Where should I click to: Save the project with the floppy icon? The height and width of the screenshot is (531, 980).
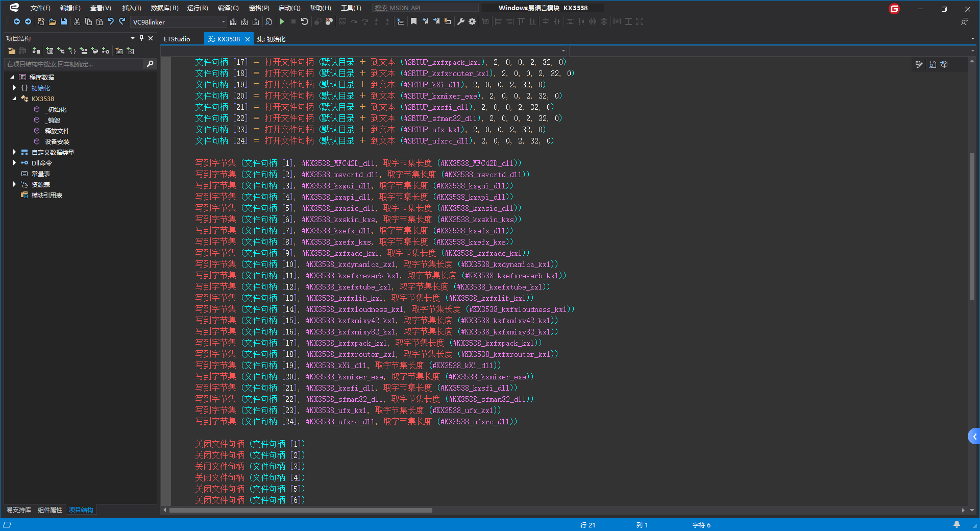click(64, 21)
